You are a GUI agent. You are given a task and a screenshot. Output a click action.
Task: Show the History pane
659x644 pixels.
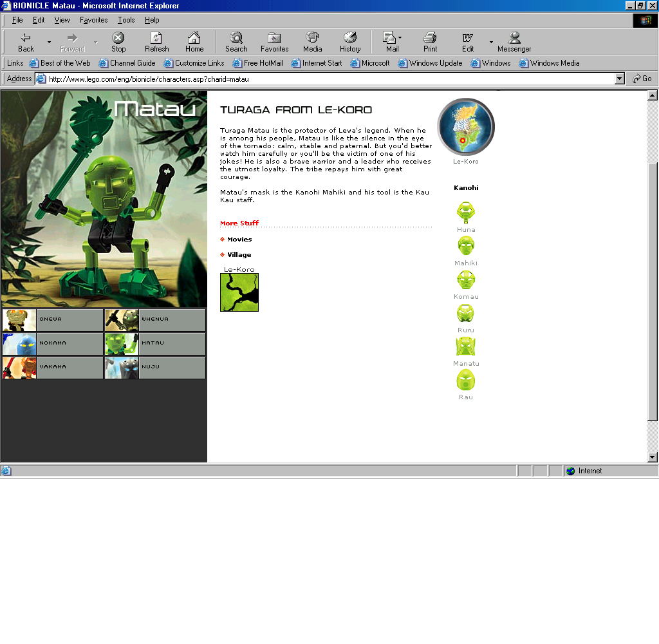click(350, 42)
